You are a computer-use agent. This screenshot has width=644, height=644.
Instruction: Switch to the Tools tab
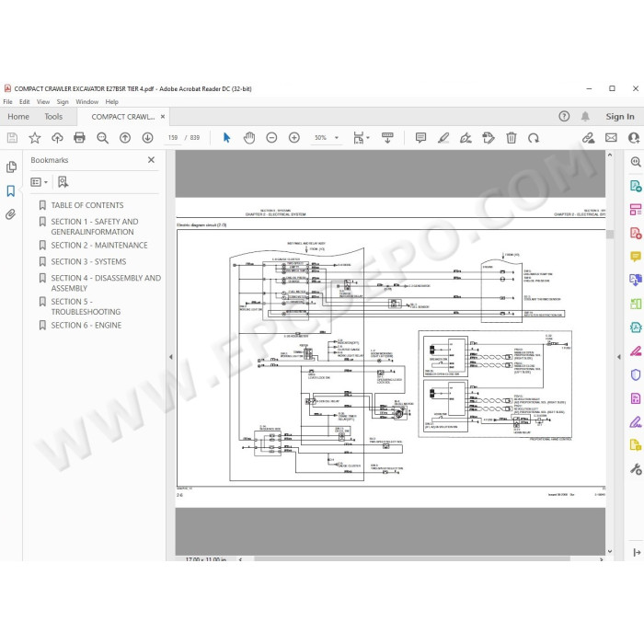pyautogui.click(x=53, y=117)
